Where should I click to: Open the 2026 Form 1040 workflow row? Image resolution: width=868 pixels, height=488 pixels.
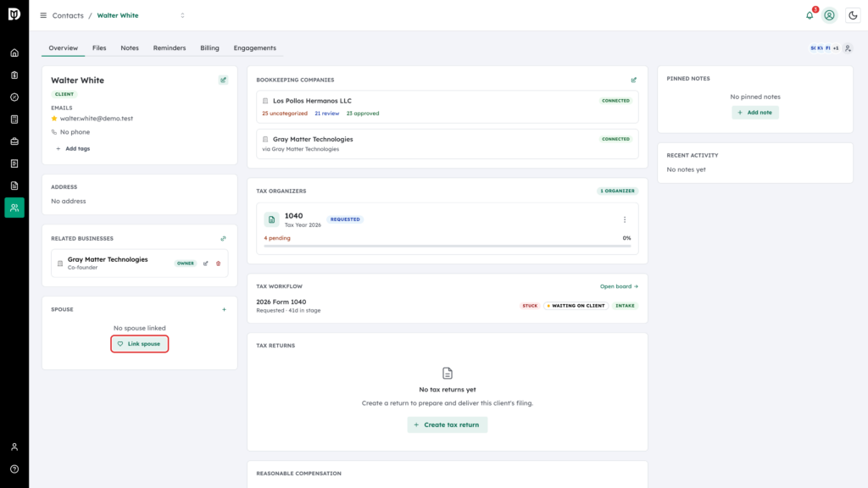(x=448, y=306)
